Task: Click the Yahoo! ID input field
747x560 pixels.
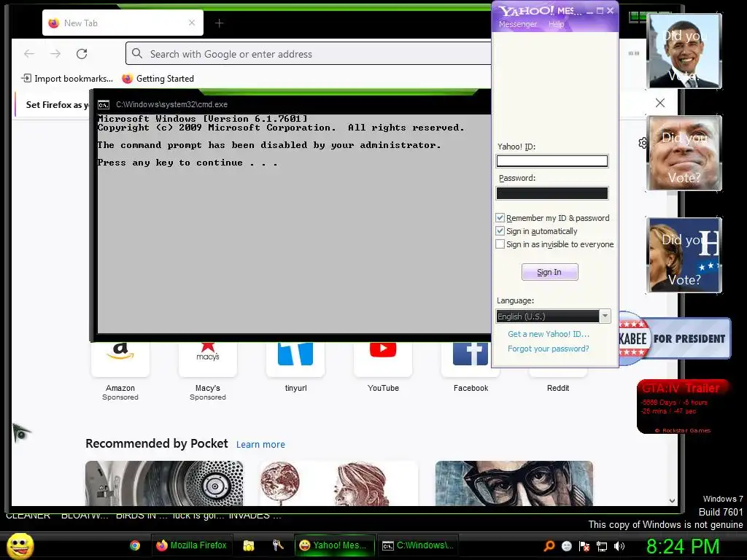Action: tap(552, 161)
